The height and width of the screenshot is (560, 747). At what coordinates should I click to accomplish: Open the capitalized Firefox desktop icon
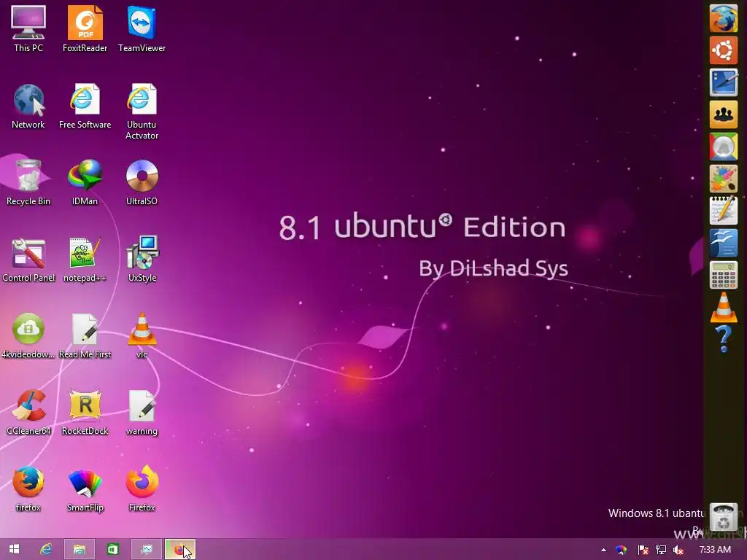[142, 489]
